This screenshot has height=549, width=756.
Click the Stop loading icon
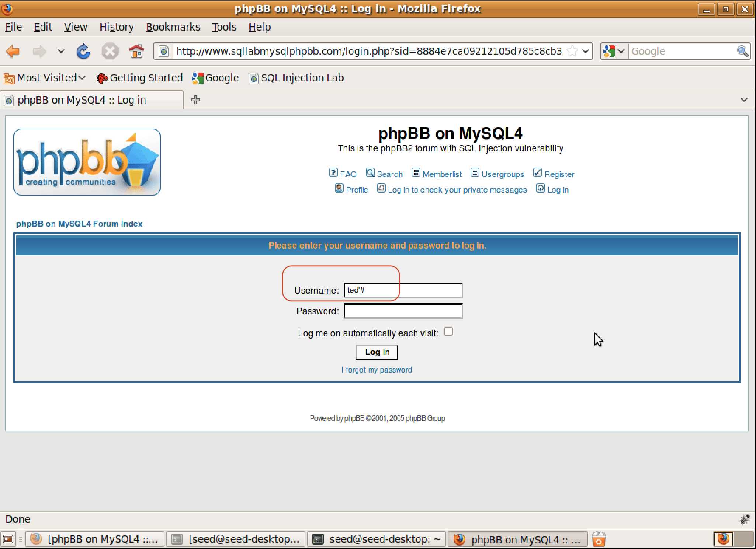[x=110, y=51]
